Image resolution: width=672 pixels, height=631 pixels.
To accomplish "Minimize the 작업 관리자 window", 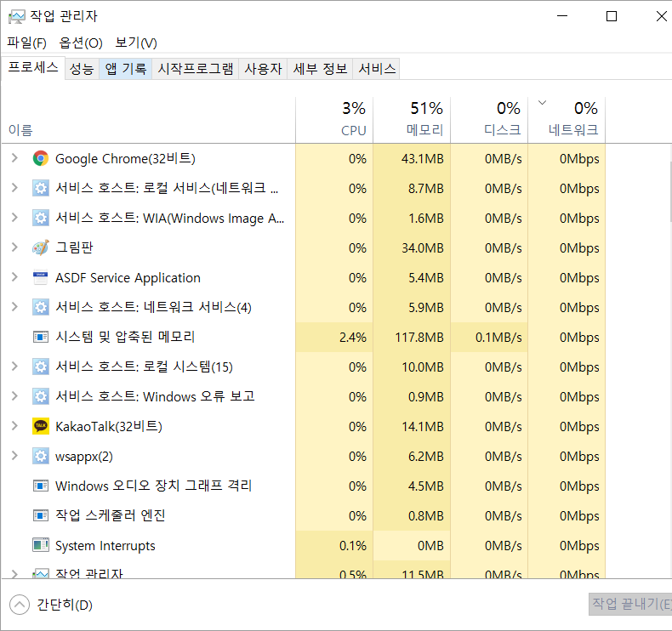I will click(x=562, y=16).
